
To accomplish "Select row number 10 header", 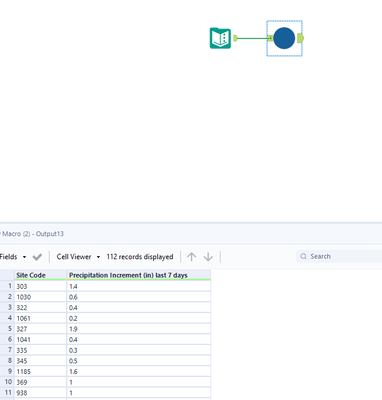I will [x=7, y=382].
